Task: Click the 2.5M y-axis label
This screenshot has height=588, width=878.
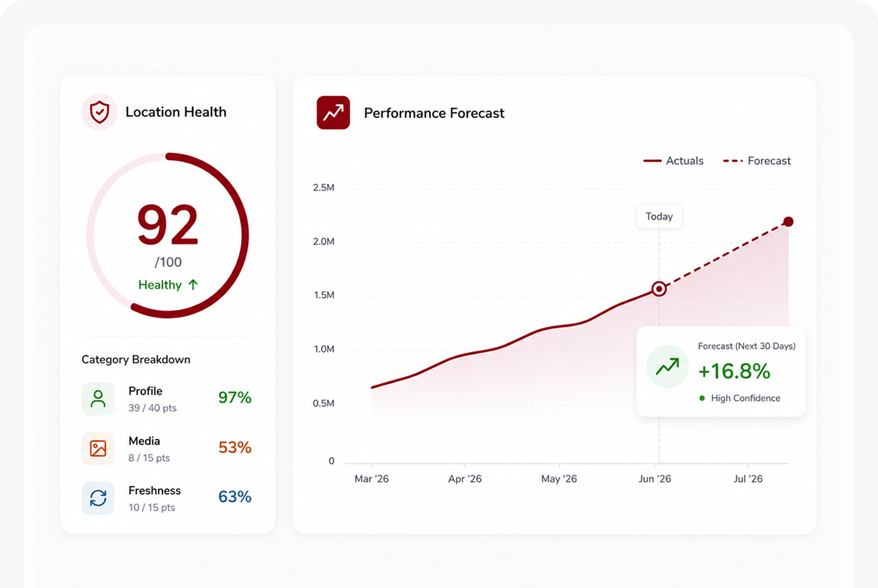Action: click(324, 188)
